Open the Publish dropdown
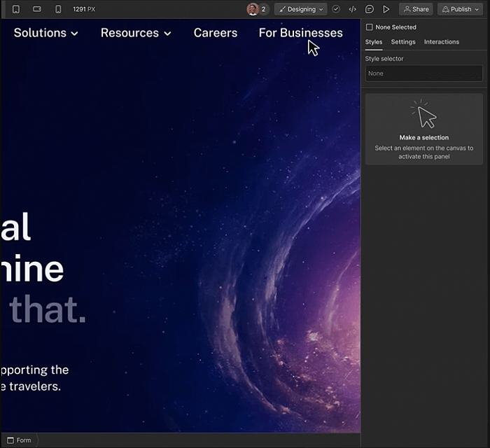 pyautogui.click(x=460, y=9)
